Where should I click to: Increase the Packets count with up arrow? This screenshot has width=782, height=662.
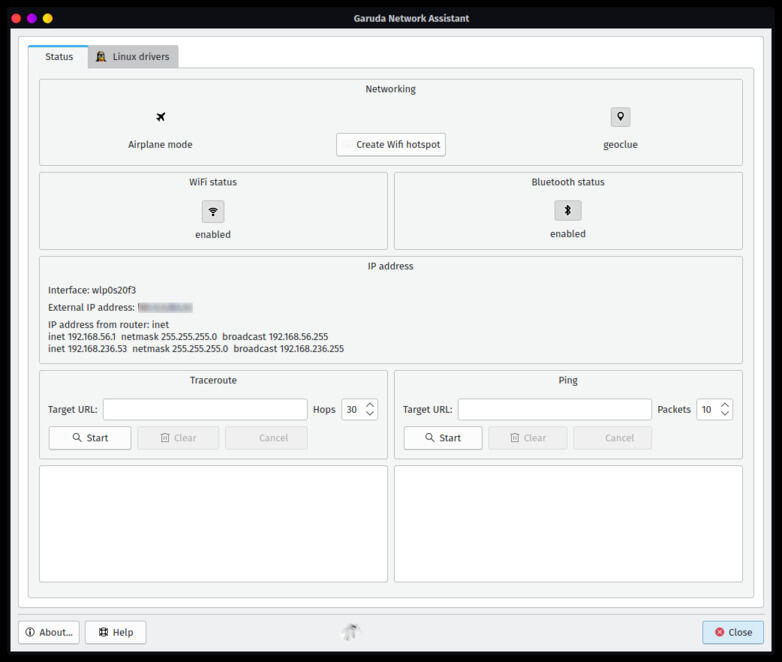[725, 405]
